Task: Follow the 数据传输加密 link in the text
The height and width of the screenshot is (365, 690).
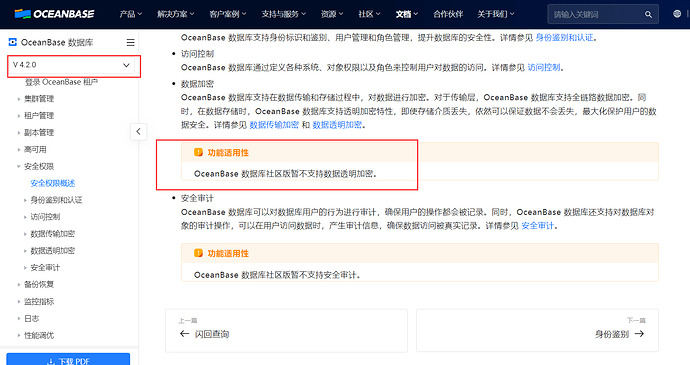Action: [274, 125]
